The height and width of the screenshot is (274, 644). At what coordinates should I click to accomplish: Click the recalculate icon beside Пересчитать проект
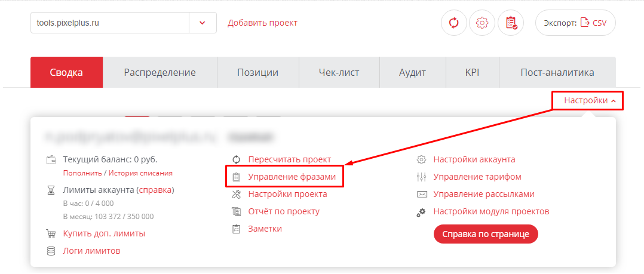[236, 159]
